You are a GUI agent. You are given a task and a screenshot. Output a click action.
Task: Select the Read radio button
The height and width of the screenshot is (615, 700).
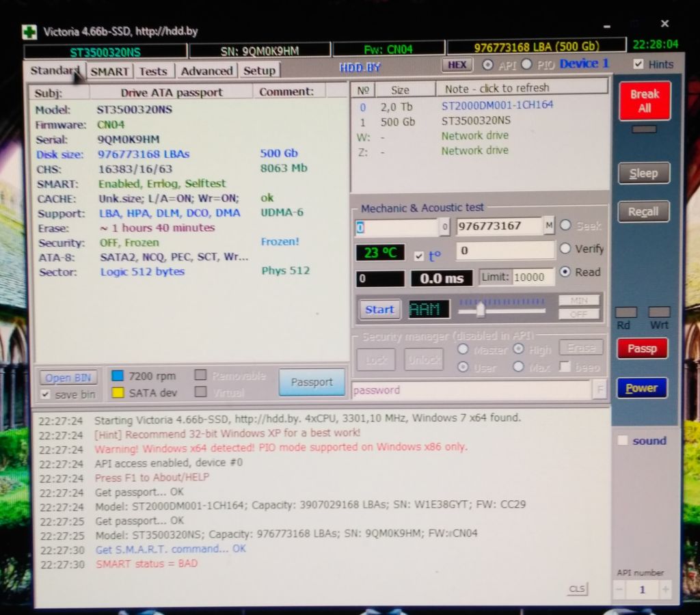tap(565, 272)
